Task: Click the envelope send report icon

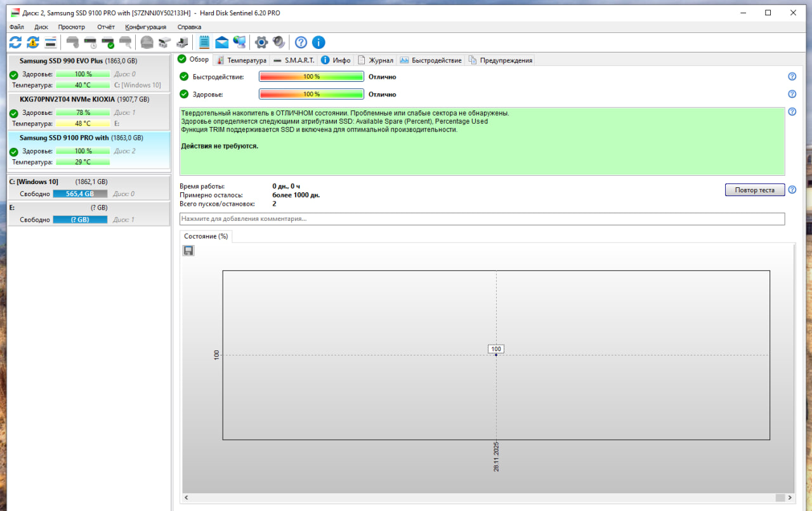Action: (222, 43)
